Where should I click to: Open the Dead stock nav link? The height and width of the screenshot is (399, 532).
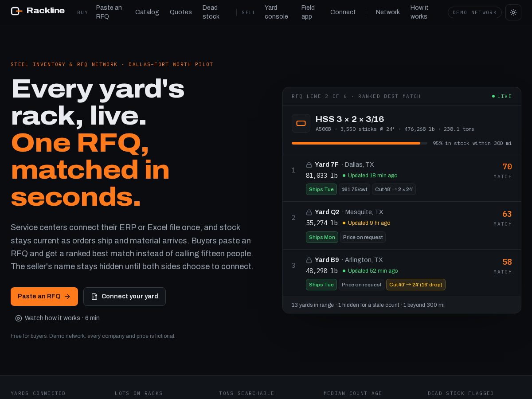(211, 12)
